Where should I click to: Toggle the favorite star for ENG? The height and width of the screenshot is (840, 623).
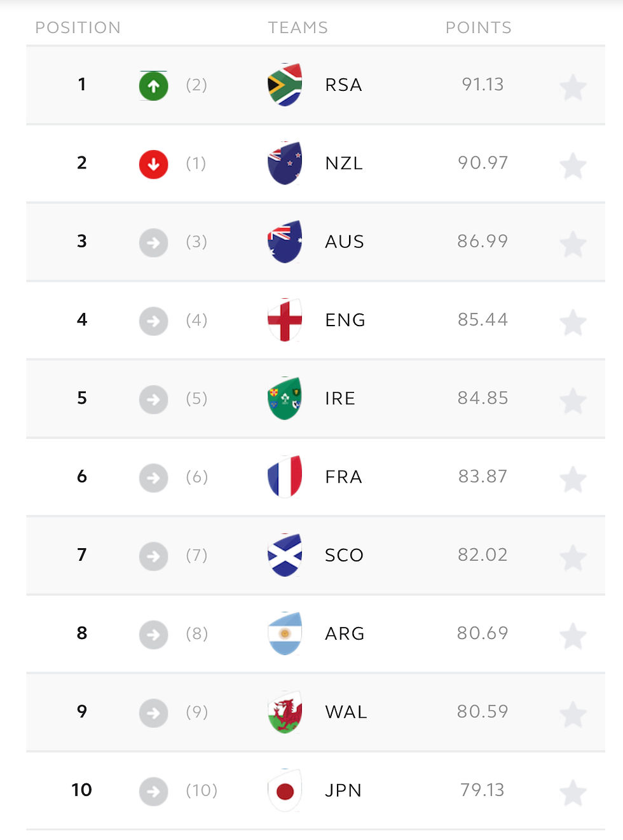pyautogui.click(x=573, y=323)
